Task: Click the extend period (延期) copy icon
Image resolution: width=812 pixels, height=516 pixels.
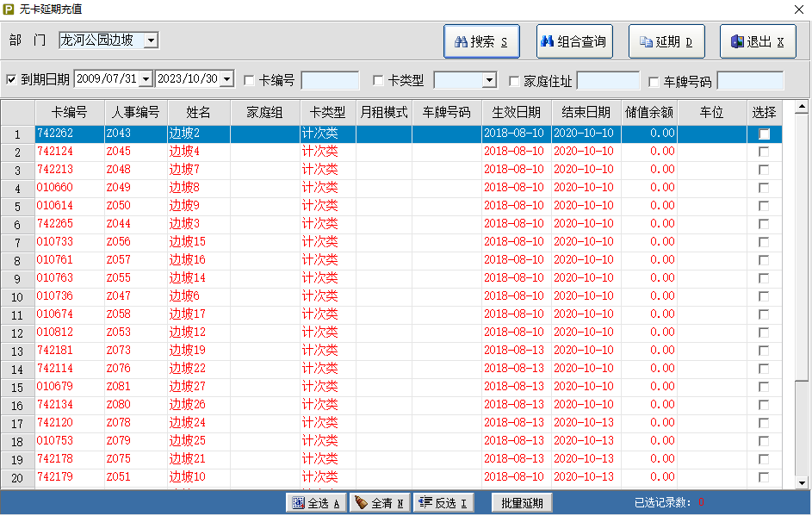Action: [x=646, y=41]
